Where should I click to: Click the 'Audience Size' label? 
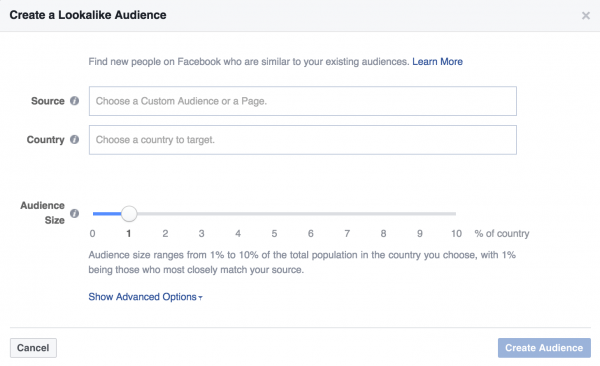click(x=42, y=213)
